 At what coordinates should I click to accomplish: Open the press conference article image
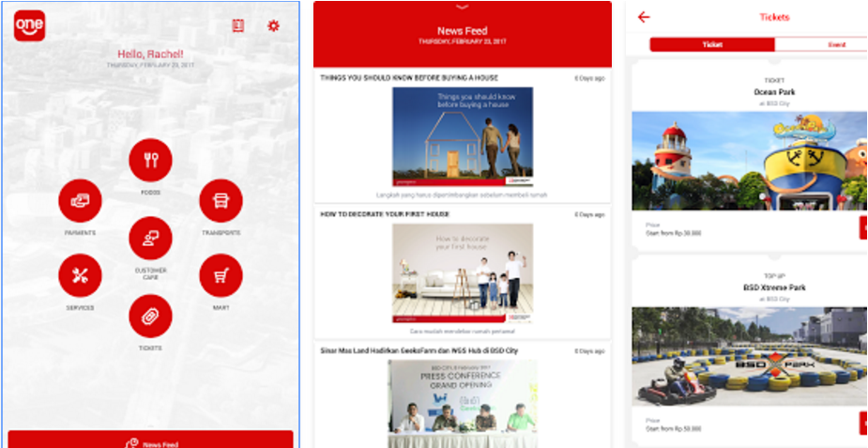[x=463, y=404]
